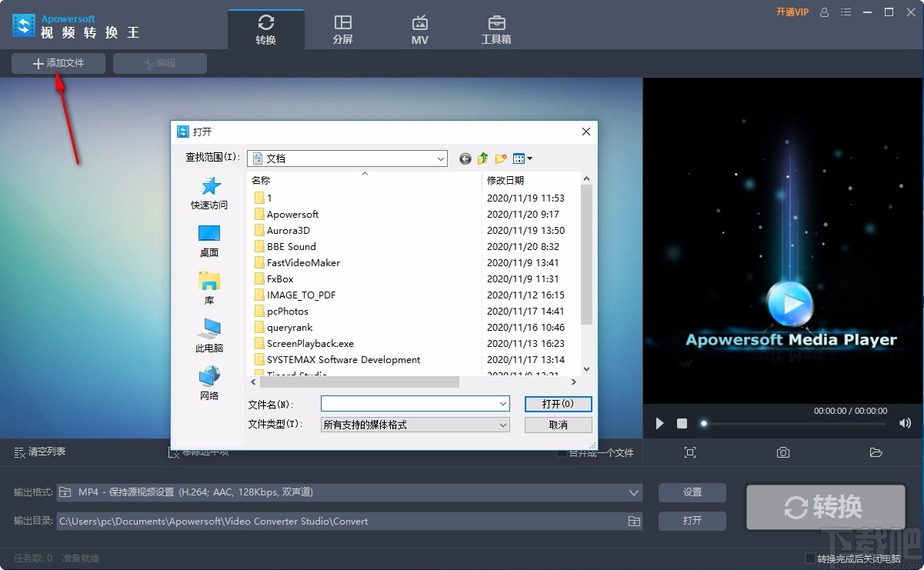Click the 添加文件 add files button
This screenshot has height=570, width=924.
[57, 63]
